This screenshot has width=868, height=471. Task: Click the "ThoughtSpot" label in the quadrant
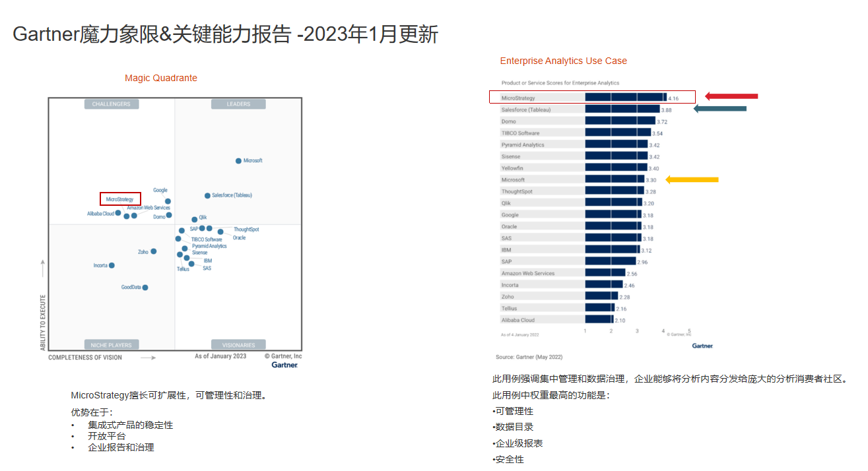point(246,230)
